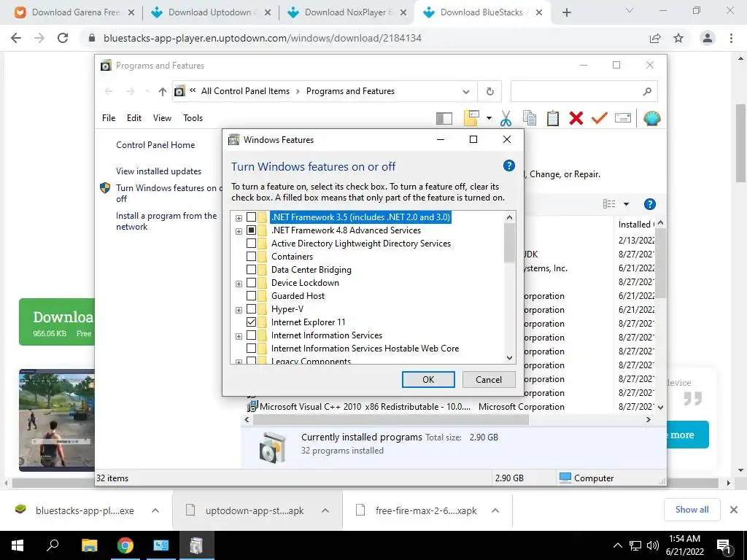The height and width of the screenshot is (560, 747).
Task: Click View installed updates link
Action: [158, 171]
